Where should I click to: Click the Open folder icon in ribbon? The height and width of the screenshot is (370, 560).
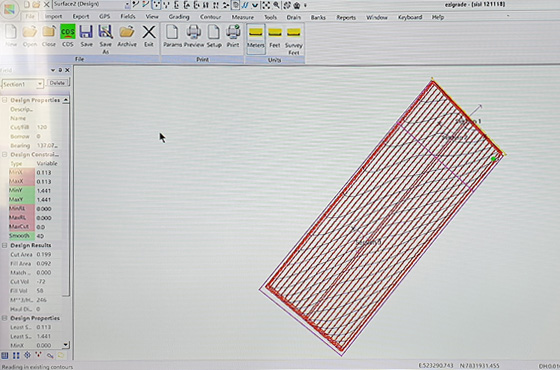point(30,32)
